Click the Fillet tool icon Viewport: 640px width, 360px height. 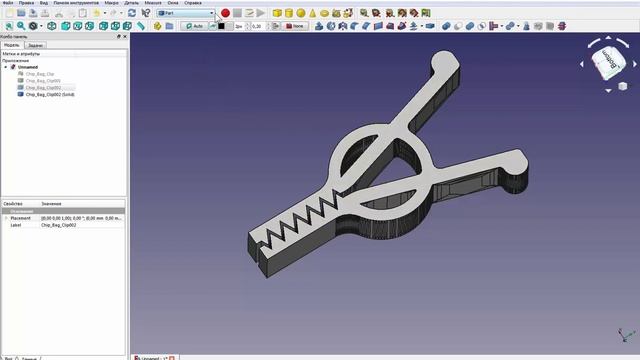(355, 26)
